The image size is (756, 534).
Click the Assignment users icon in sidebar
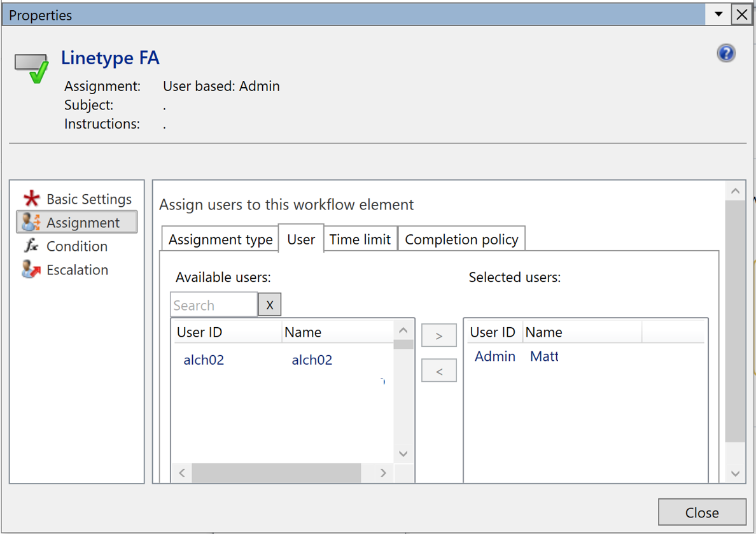click(x=31, y=222)
